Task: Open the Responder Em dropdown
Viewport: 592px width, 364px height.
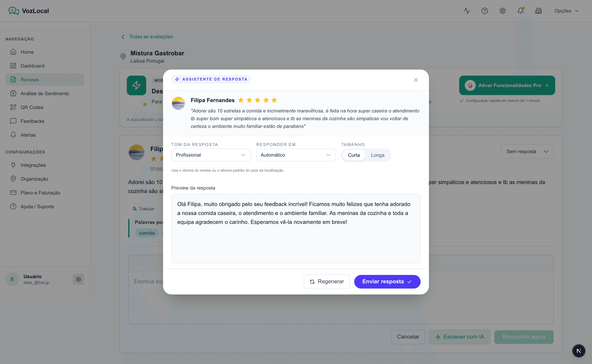Action: (296, 155)
